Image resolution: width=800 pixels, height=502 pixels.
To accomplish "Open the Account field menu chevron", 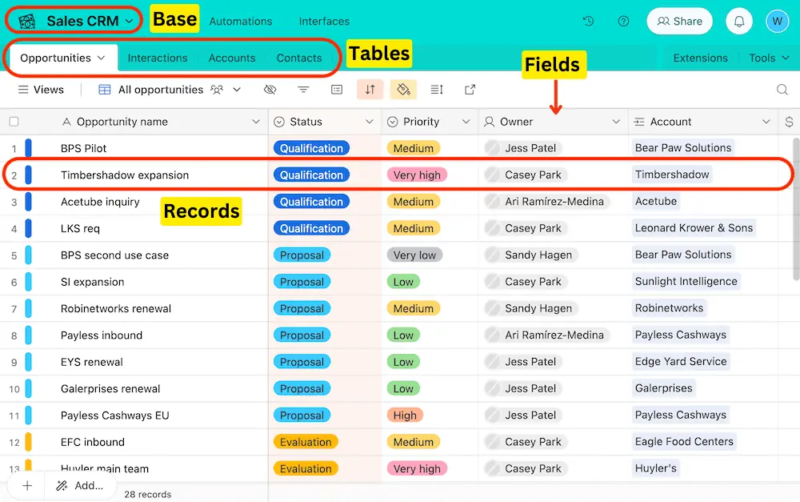I will pyautogui.click(x=766, y=122).
